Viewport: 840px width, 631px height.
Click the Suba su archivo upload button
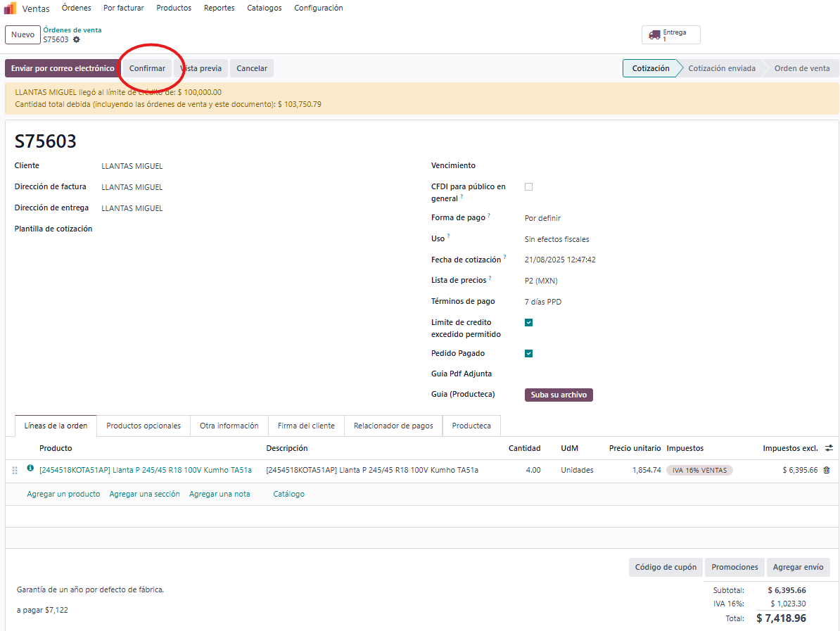tap(559, 395)
